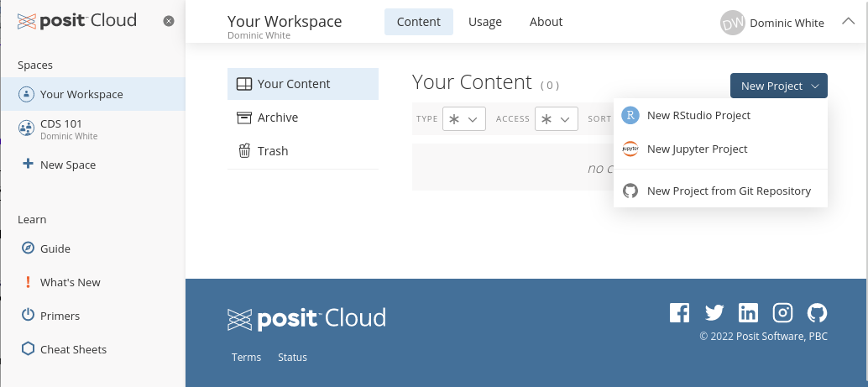The width and height of the screenshot is (868, 387).
Task: Select the Your Workspace person icon
Action: point(26,94)
